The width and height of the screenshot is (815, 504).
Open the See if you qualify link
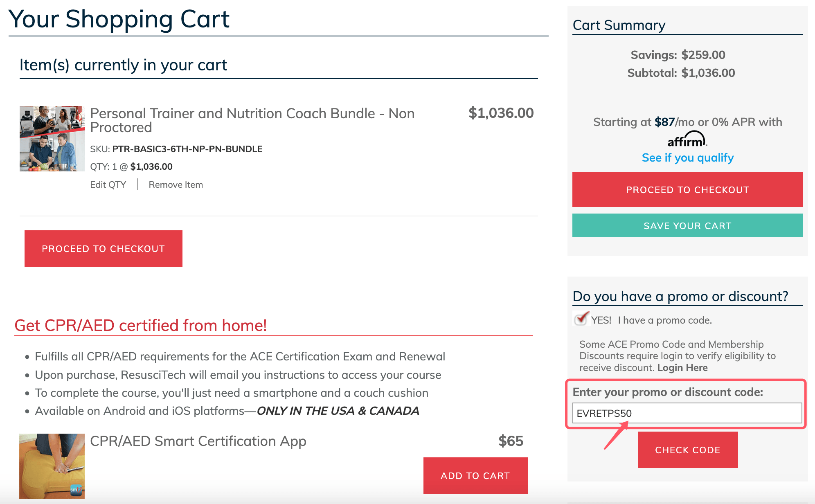[688, 157]
